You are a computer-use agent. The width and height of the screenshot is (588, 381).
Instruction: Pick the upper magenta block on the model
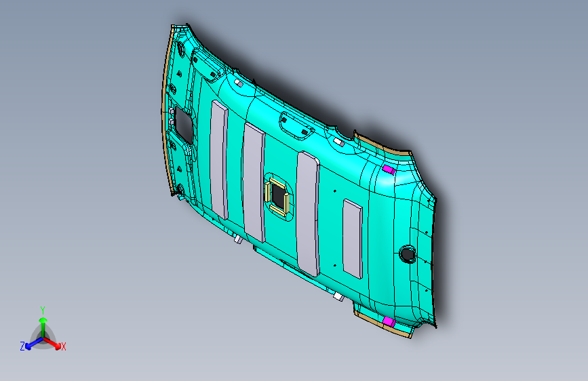click(389, 169)
